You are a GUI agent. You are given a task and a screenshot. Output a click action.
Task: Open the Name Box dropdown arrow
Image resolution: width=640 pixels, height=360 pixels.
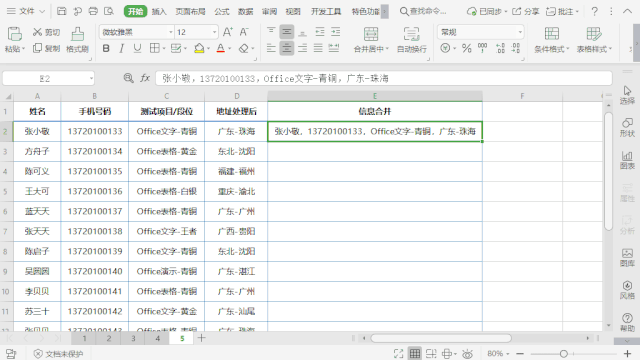91,78
